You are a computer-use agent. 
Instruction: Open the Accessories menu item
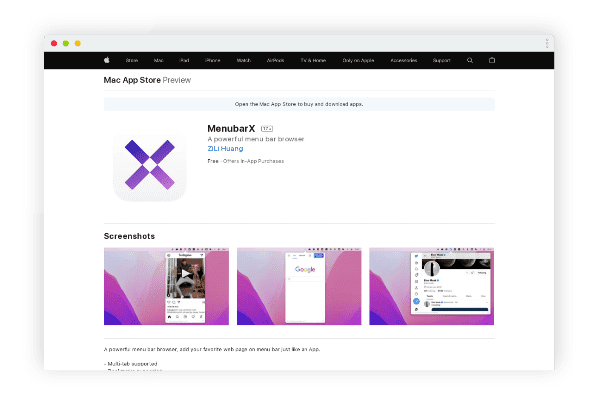(404, 60)
